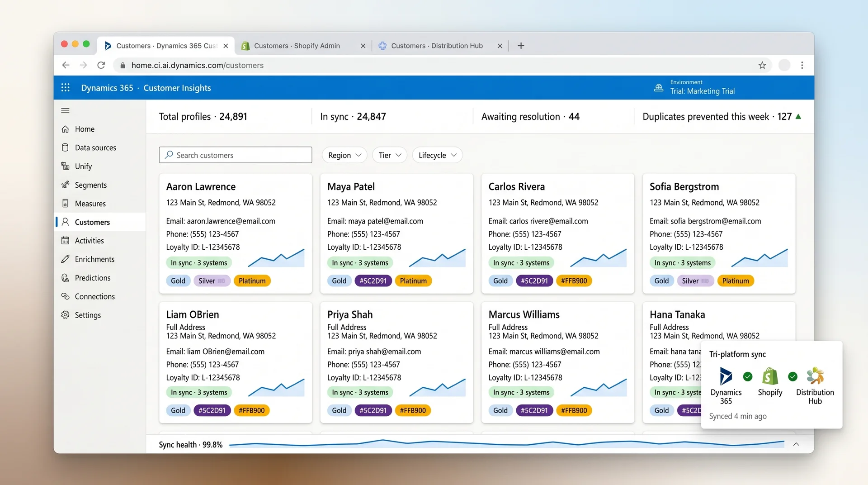Click the Home house icon in sidebar
Screen dimensions: 868x485
click(66, 129)
